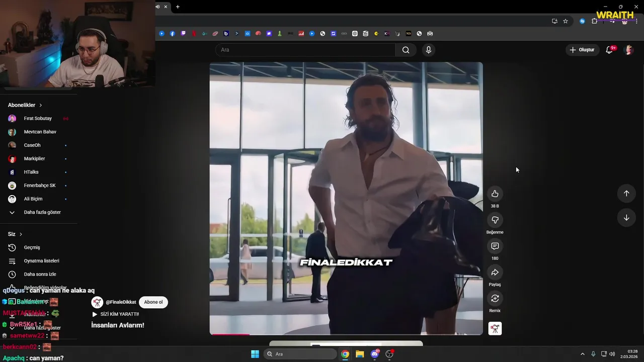Open the sound source thumbnail below Remix
This screenshot has height=362, width=644.
pos(495,328)
